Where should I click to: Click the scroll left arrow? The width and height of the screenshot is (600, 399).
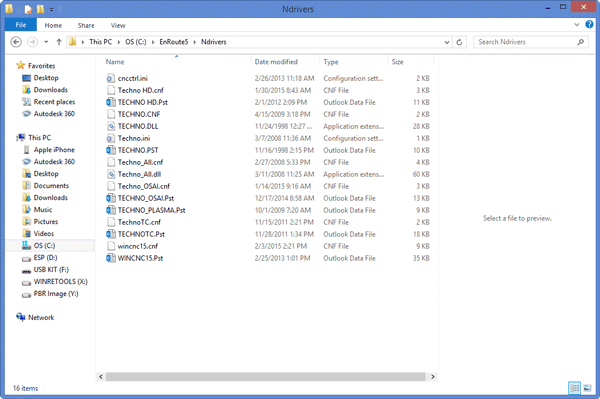click(101, 376)
